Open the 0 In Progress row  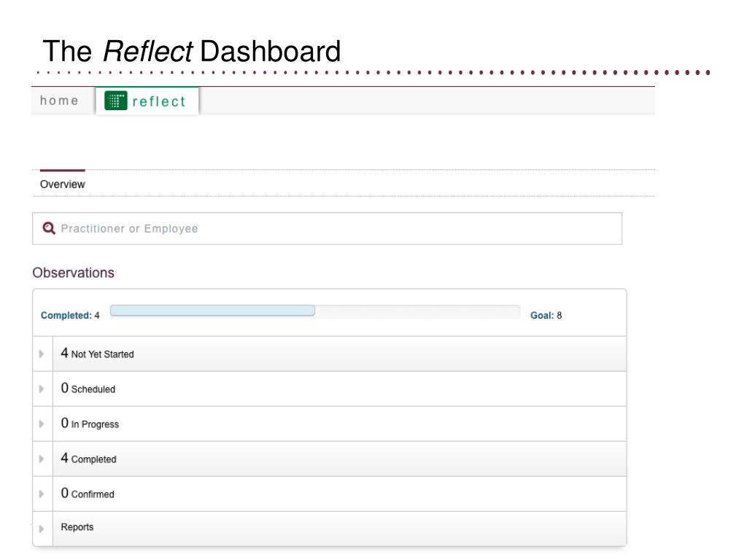point(339,424)
